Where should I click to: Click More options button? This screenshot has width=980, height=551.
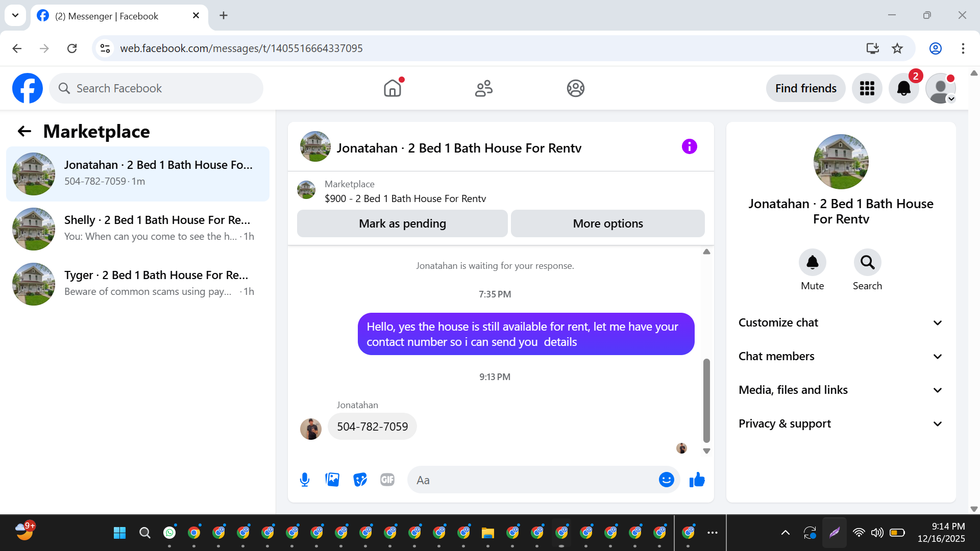point(607,223)
